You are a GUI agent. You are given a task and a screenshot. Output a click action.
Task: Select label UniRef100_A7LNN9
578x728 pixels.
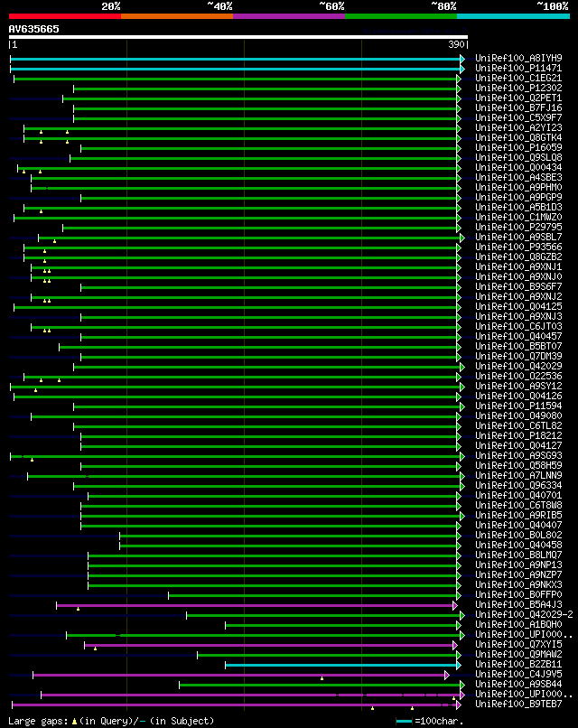click(518, 475)
